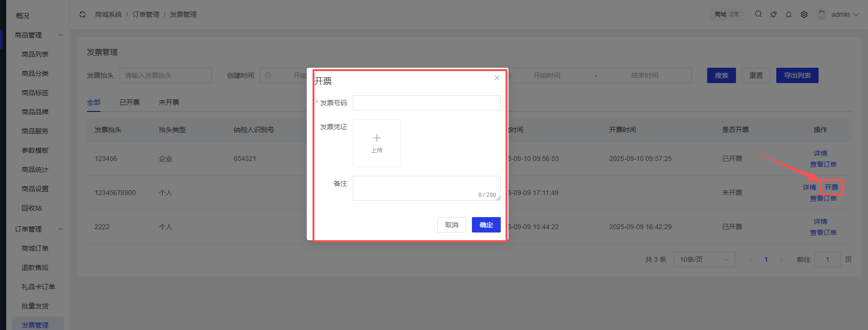The image size is (868, 330).
Task: Click the rocket icon in the header
Action: [773, 14]
